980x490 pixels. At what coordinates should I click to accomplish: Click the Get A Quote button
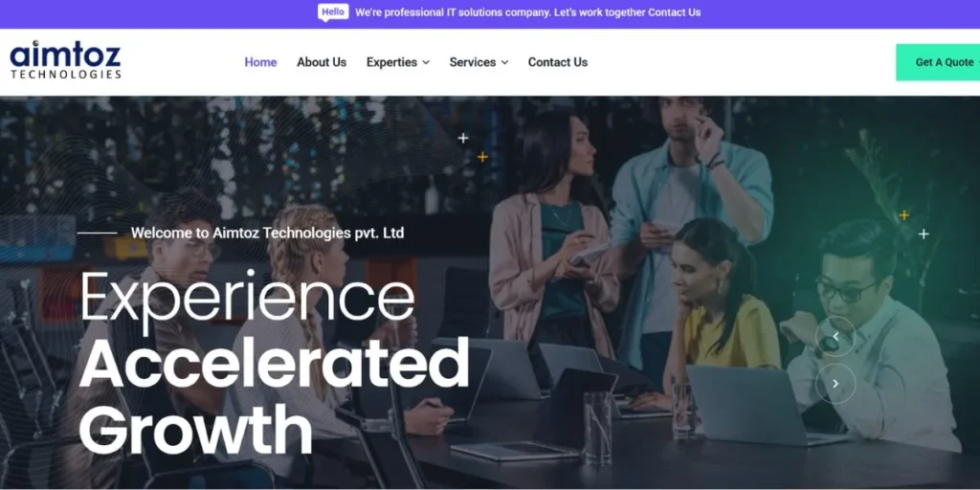pos(938,62)
